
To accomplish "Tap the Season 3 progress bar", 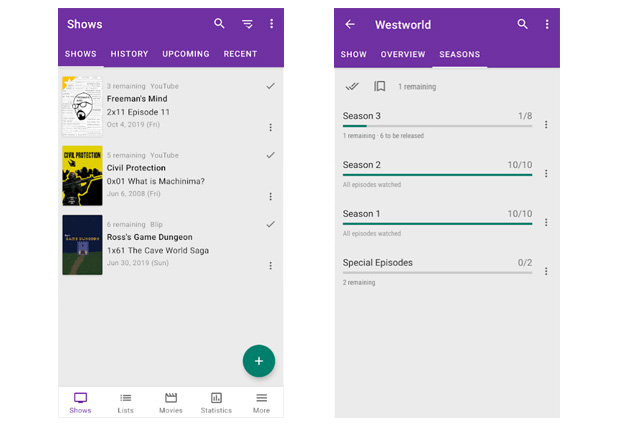I will click(x=437, y=126).
